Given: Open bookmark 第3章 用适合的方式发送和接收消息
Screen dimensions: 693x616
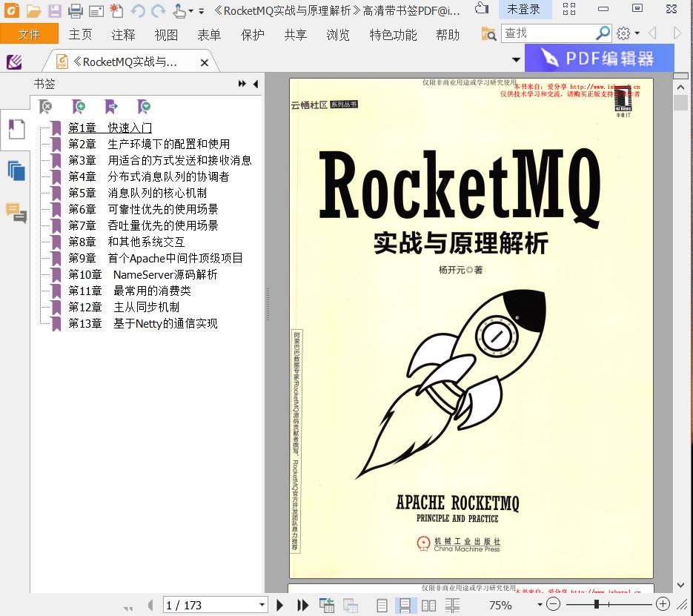Looking at the screenshot, I should point(160,160).
